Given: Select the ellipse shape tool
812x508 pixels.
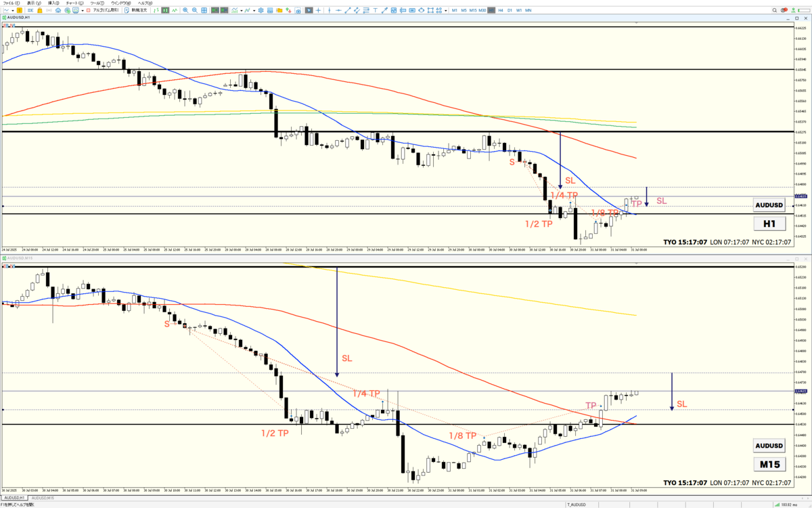Looking at the screenshot, I should click(421, 11).
